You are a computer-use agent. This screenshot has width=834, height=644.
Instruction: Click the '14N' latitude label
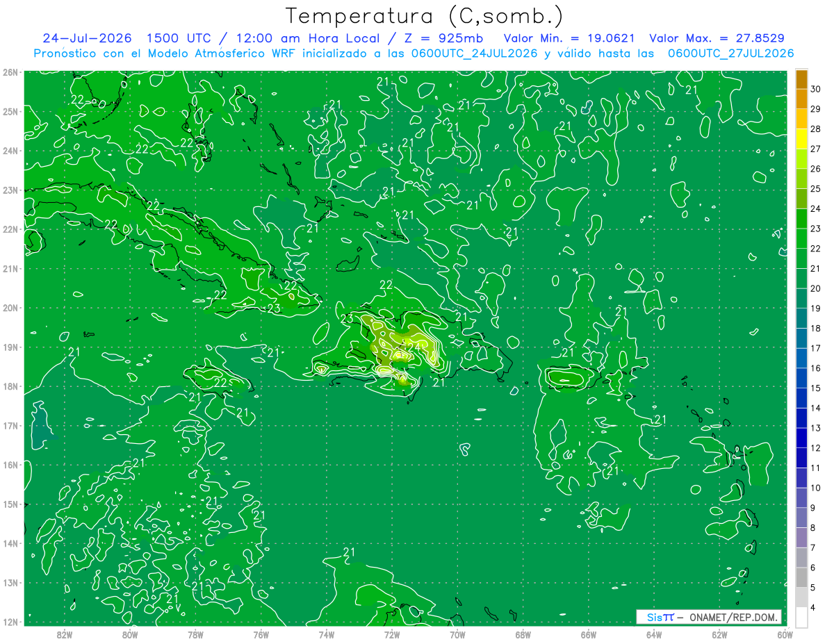(x=10, y=543)
